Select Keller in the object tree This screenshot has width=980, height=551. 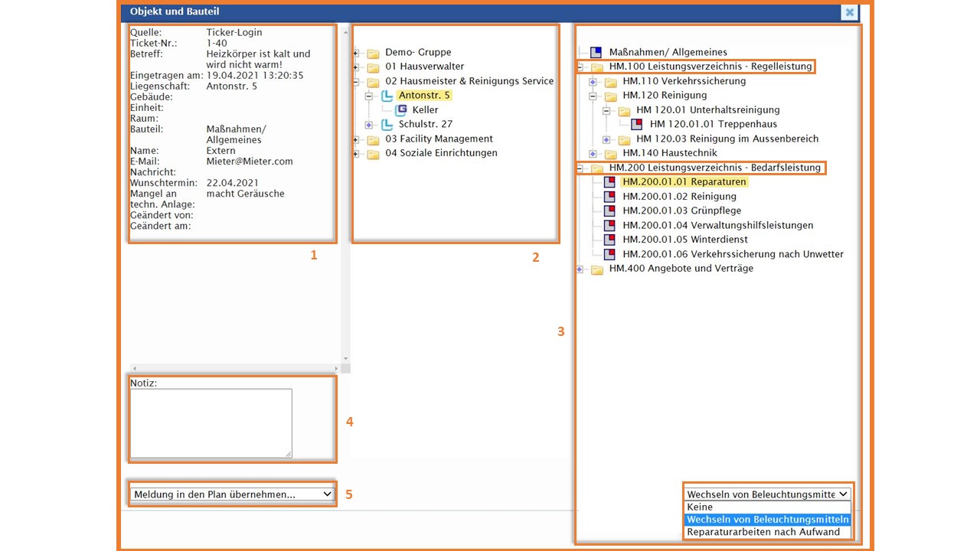click(425, 110)
